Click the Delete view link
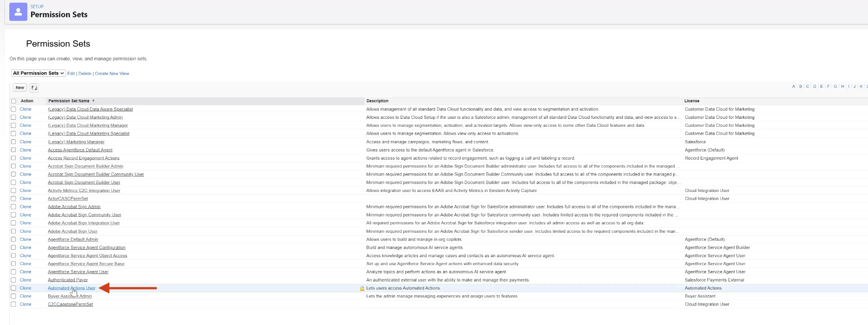Screen dimensions: 868x325 click(x=85, y=74)
